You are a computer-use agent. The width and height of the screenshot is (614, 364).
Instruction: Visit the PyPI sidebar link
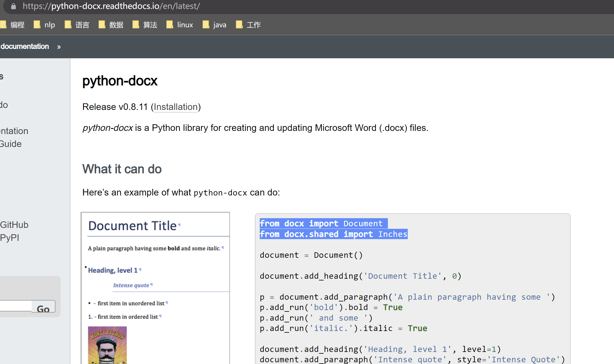[9, 237]
